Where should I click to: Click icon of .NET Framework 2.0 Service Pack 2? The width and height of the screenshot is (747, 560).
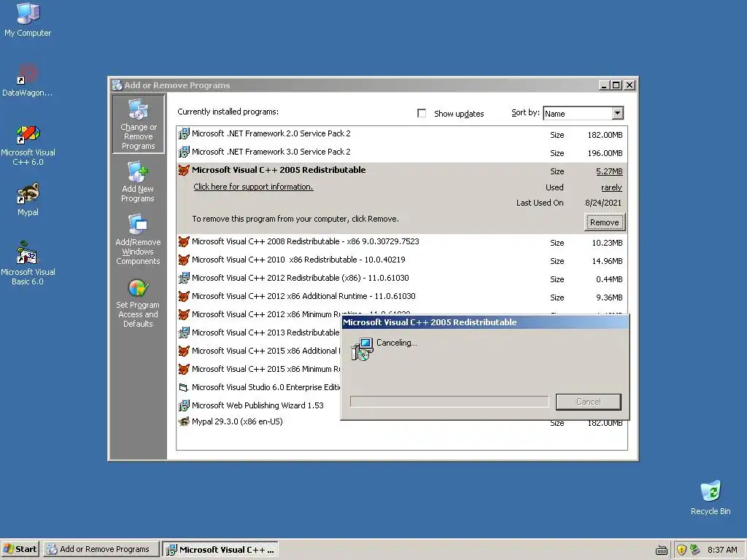click(184, 134)
